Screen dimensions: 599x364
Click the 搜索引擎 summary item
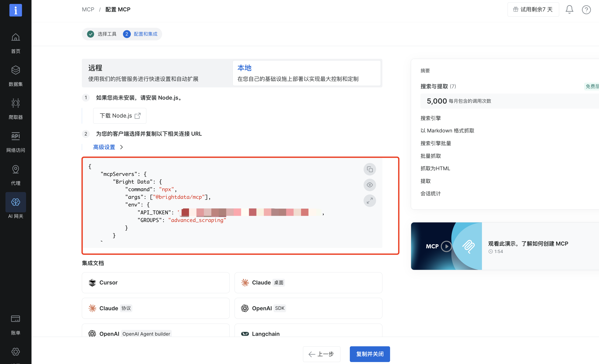point(431,118)
